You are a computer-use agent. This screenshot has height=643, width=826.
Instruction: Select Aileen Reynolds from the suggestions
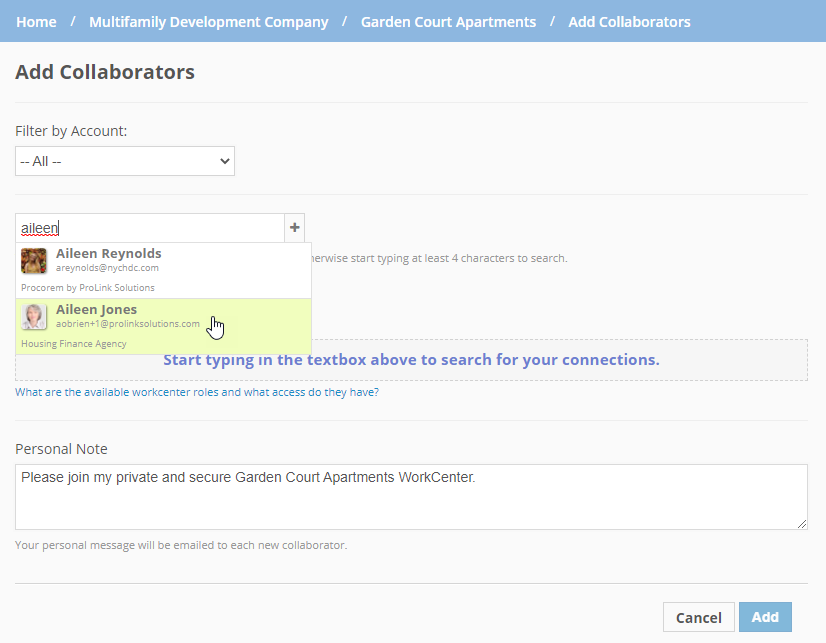coord(108,254)
